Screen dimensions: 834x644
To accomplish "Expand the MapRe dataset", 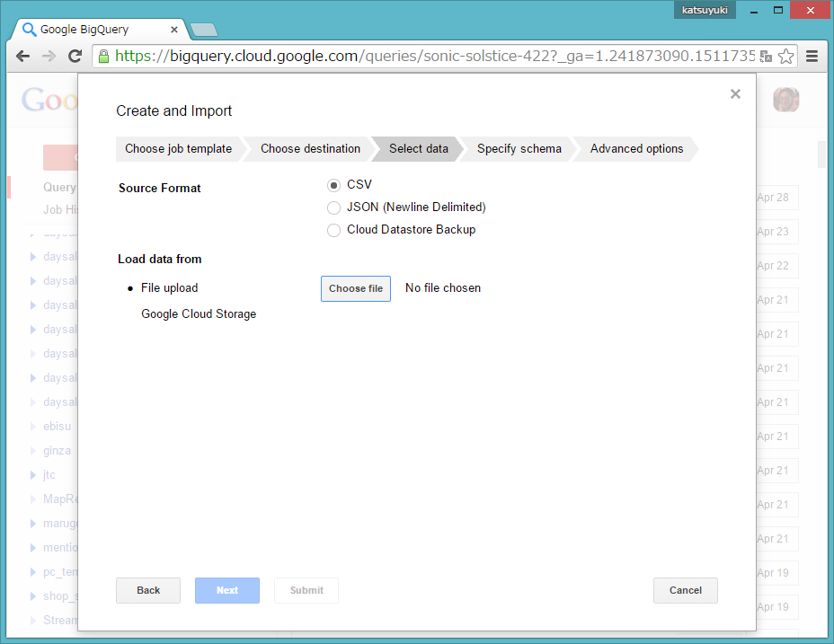I will tap(33, 499).
